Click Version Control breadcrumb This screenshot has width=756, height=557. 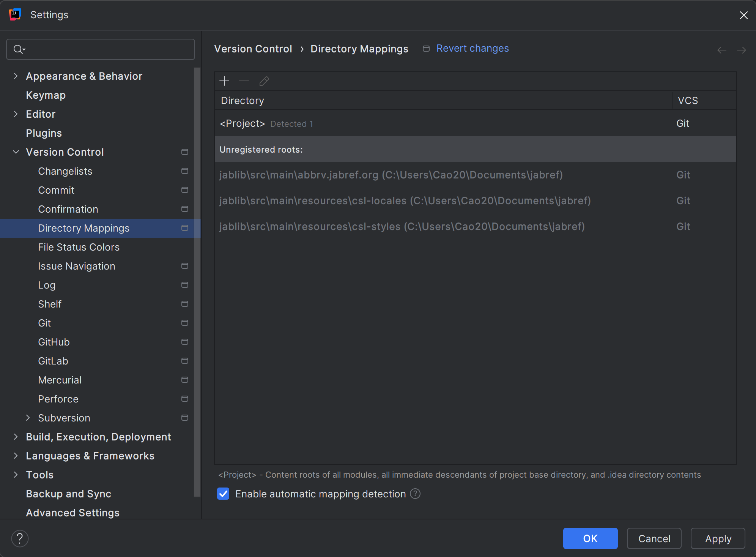[253, 49]
